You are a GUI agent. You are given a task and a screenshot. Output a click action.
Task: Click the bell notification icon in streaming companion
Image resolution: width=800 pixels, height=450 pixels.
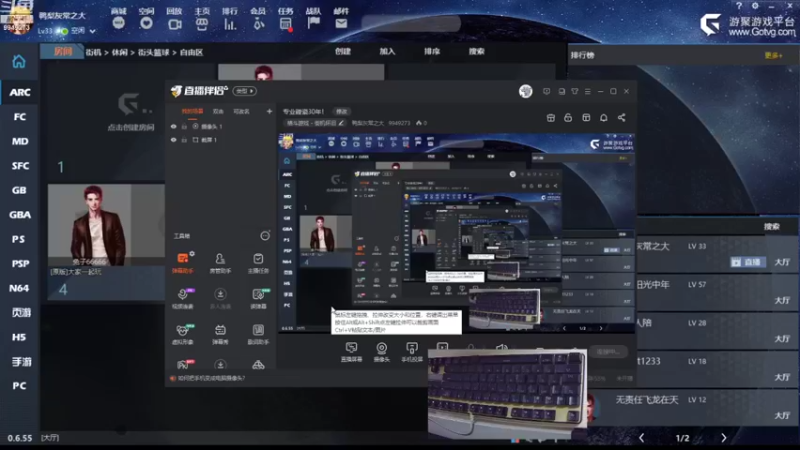604,118
